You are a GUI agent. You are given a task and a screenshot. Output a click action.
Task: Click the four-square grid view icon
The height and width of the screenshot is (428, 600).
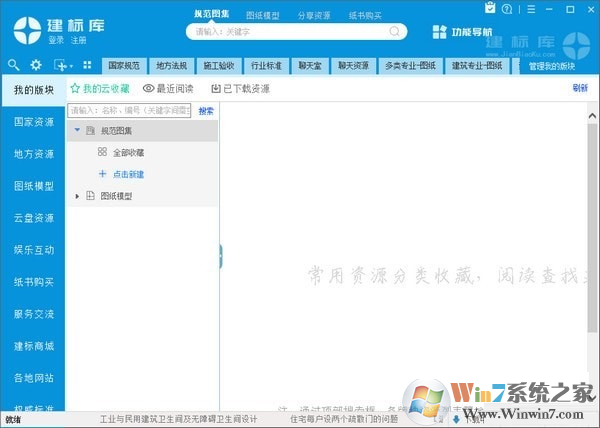(x=87, y=65)
